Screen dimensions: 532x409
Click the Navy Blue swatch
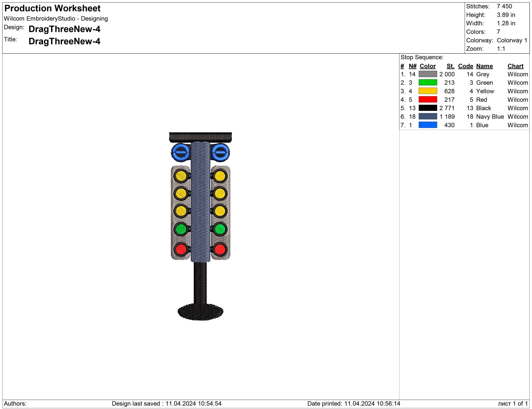[427, 116]
